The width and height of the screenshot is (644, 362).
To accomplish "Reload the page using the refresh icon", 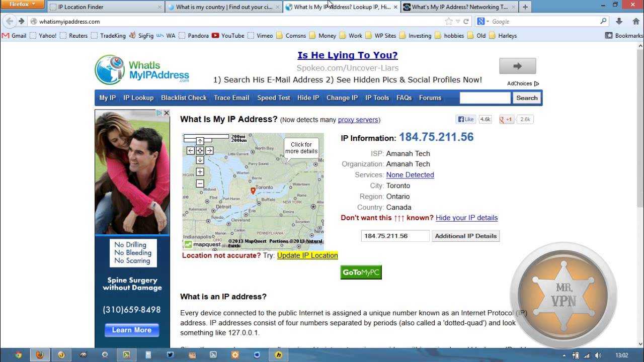I will tap(466, 21).
